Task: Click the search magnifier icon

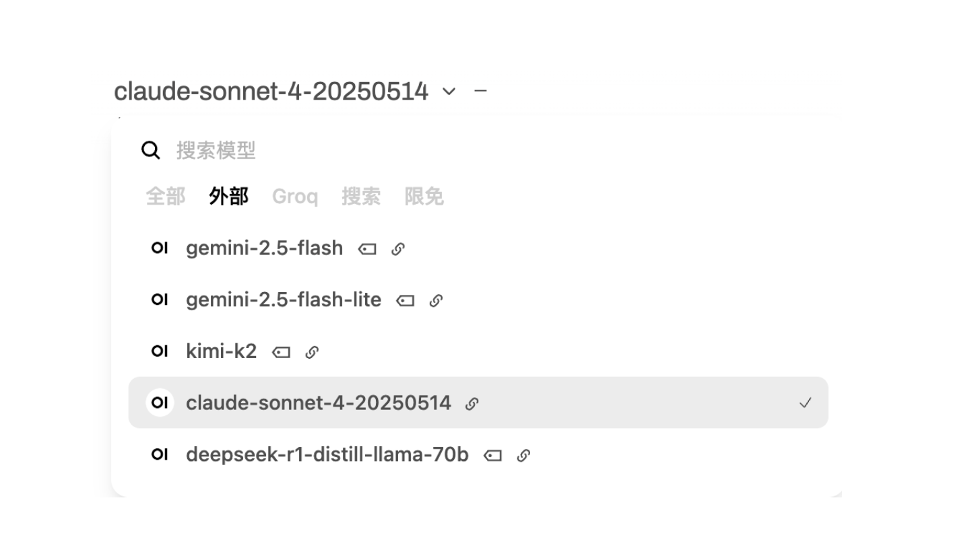Action: (150, 150)
